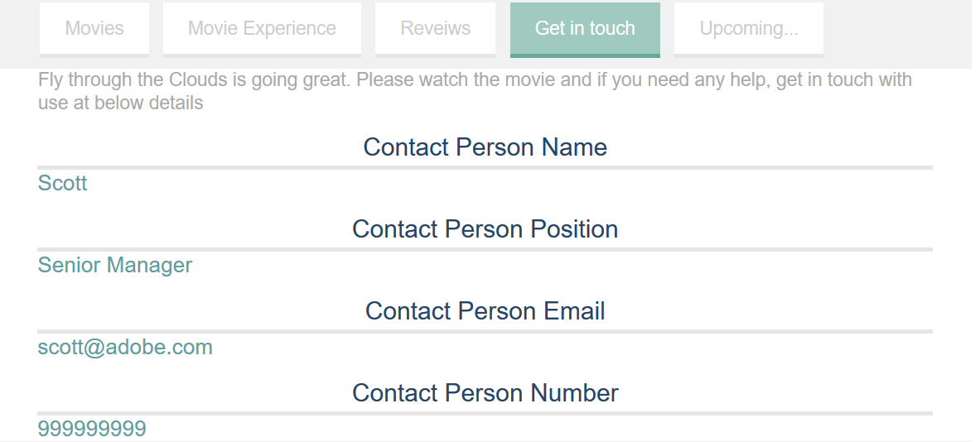This screenshot has height=442, width=980.
Task: Go to the Upcoming... tab
Action: point(749,28)
